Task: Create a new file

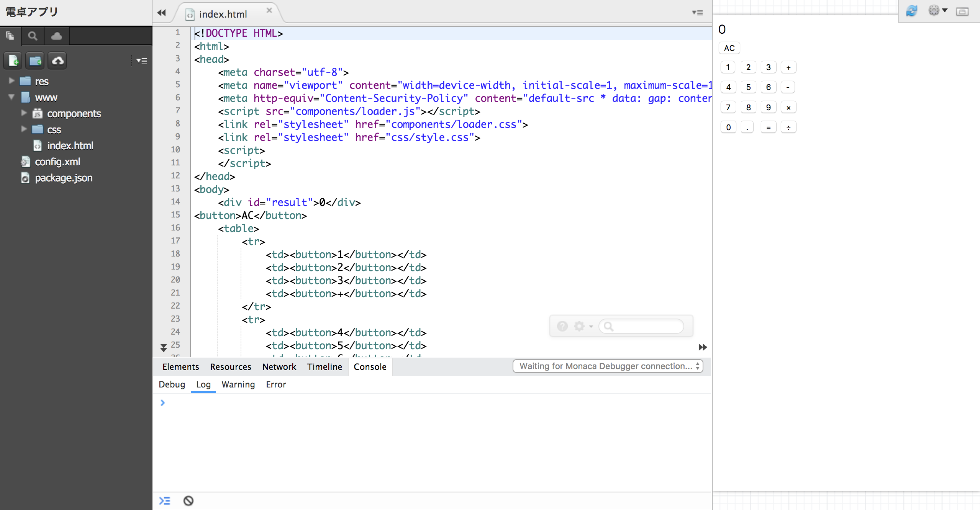Action: pos(13,60)
